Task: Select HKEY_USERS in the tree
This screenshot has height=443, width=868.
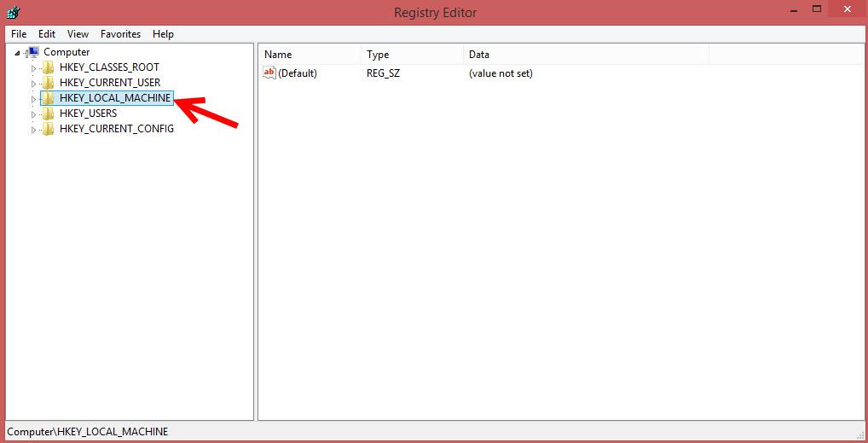Action: (x=88, y=114)
